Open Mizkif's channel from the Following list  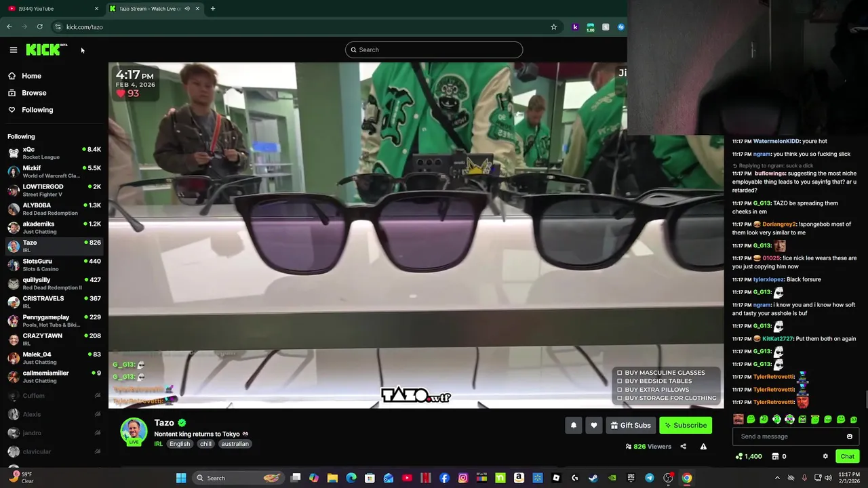click(54, 171)
